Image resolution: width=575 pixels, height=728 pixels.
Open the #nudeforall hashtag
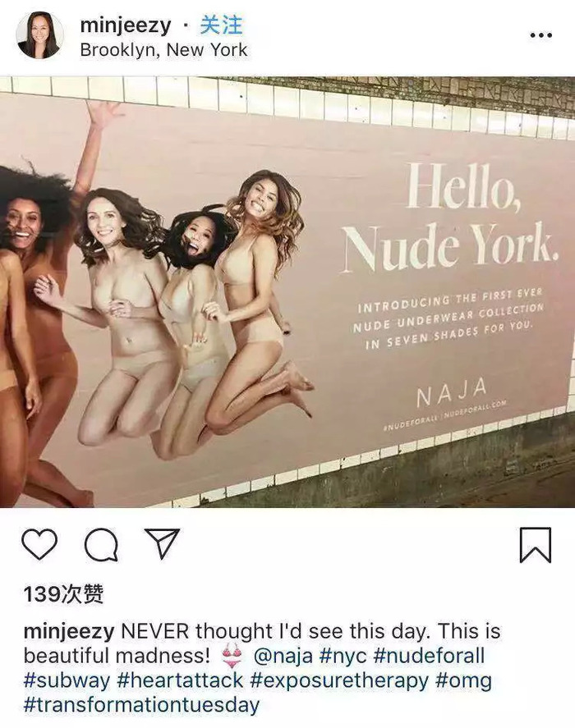click(x=429, y=656)
